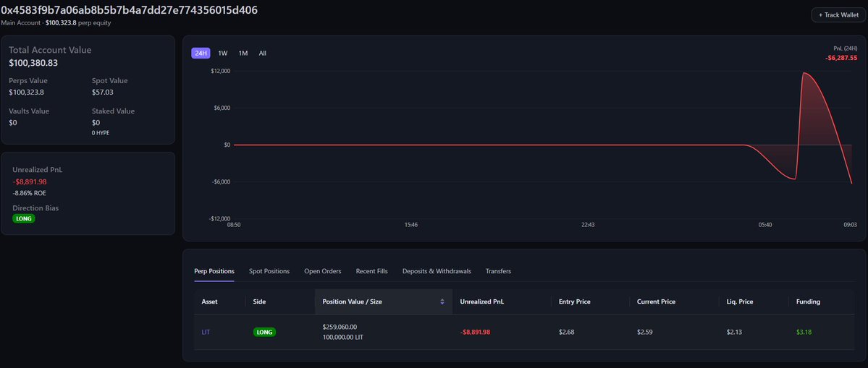Click the Track Wallet button
868x368 pixels.
pos(838,15)
